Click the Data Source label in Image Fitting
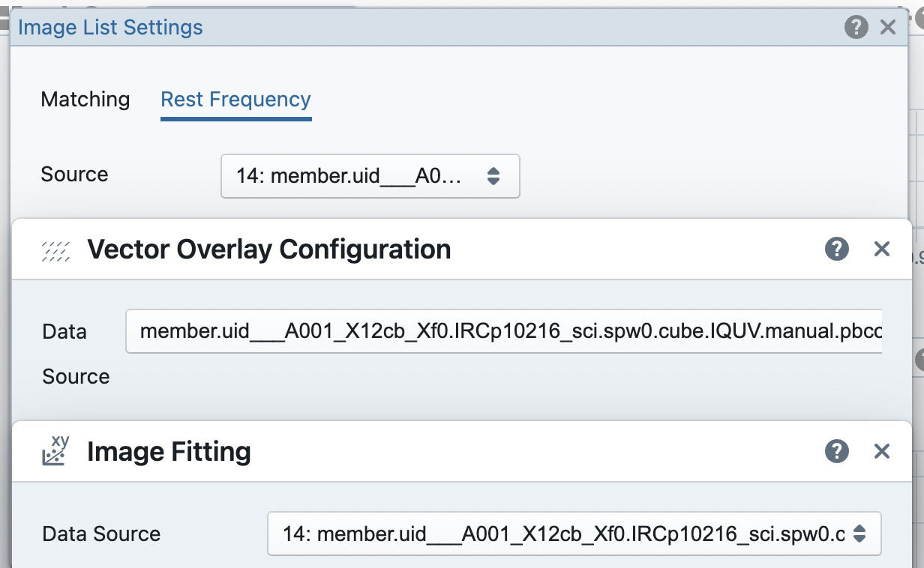 (100, 534)
